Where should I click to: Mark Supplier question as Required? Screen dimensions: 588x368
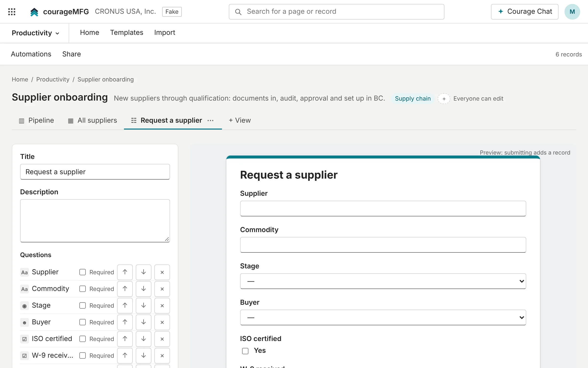(x=83, y=272)
